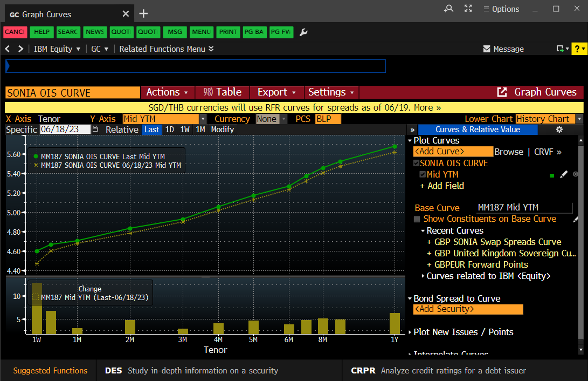Click the green Mid YTM color swatch
Viewport: 588px width, 381px height.
pyautogui.click(x=551, y=175)
